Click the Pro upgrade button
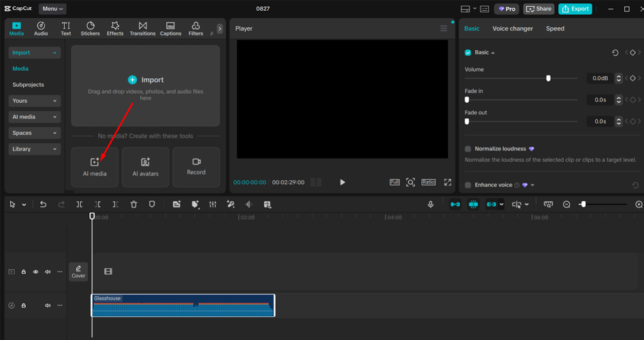644x340 pixels. (506, 9)
